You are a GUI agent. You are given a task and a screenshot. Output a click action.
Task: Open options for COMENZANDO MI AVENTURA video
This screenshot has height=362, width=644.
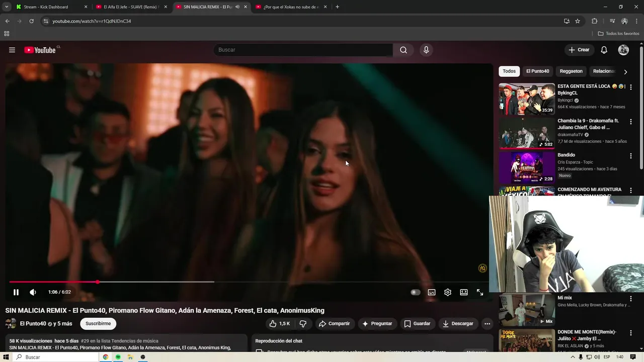(631, 191)
